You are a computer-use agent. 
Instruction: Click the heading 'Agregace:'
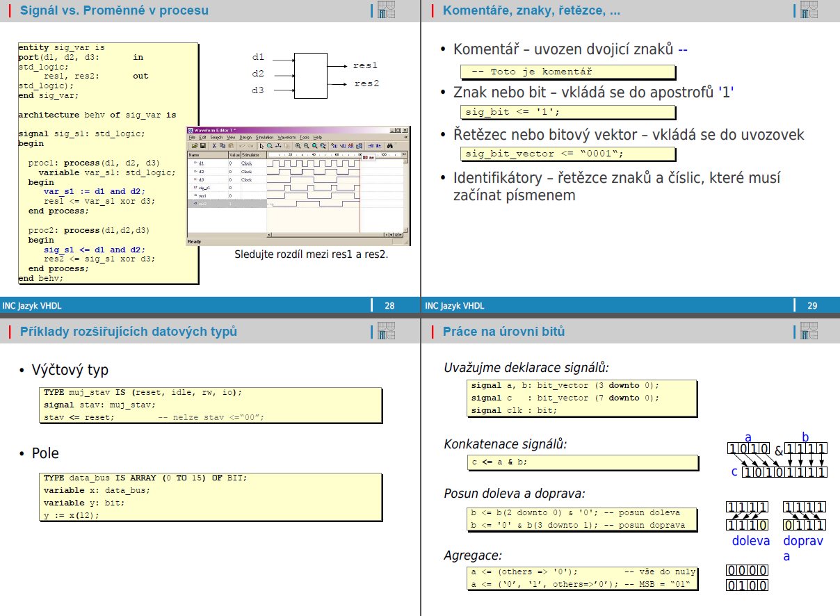pyautogui.click(x=473, y=556)
